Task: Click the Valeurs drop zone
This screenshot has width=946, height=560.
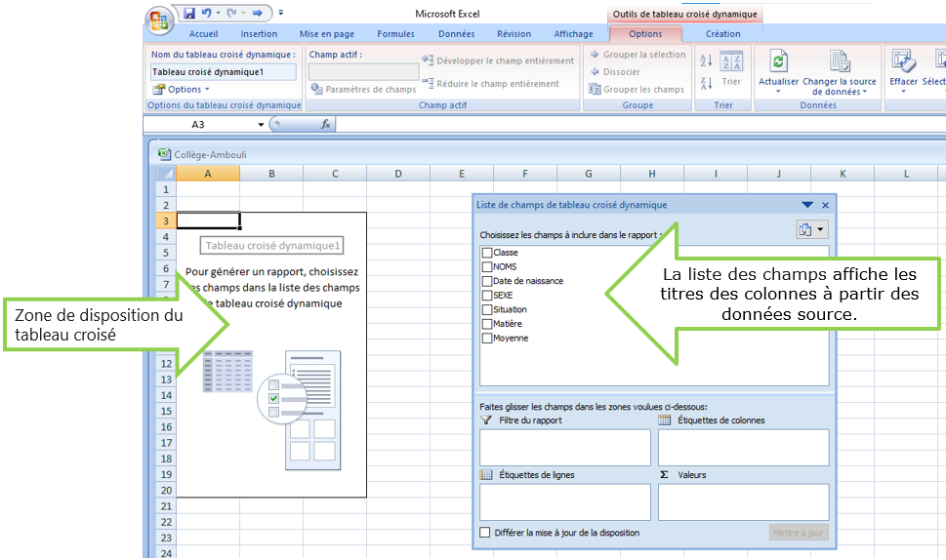Action: (x=744, y=501)
